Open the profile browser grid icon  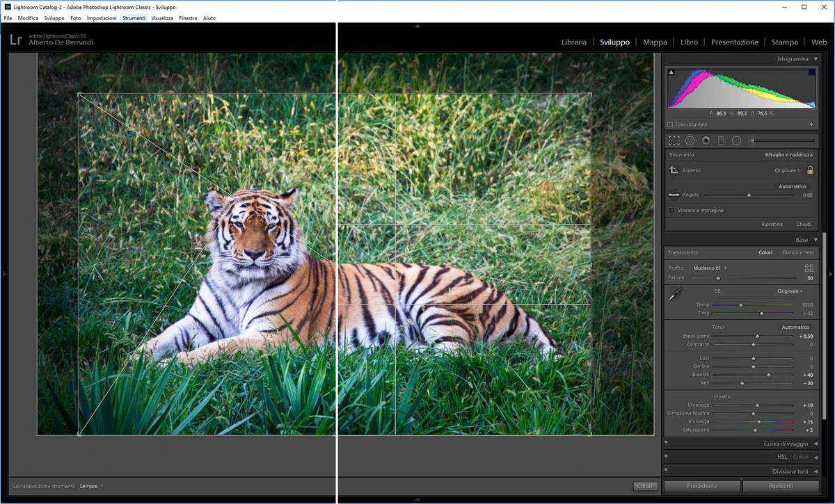click(x=809, y=268)
